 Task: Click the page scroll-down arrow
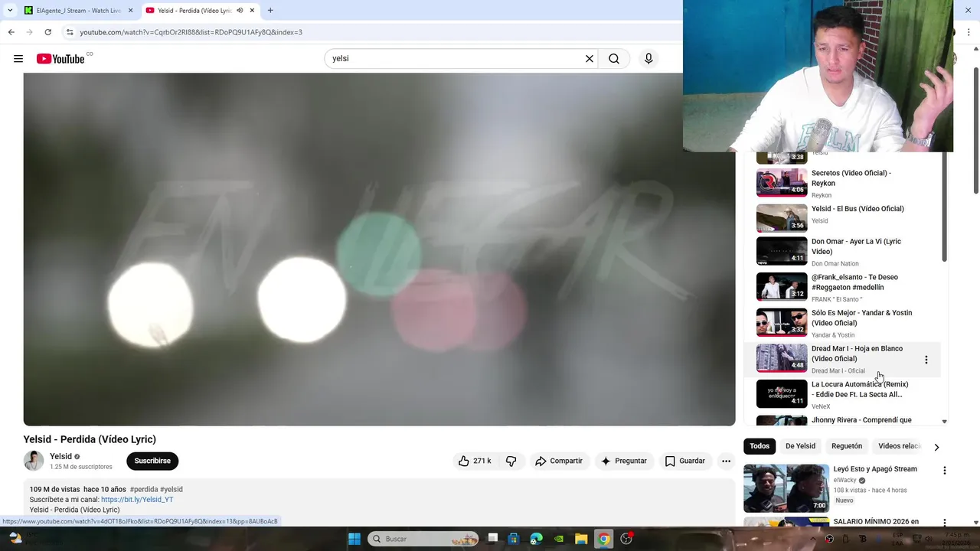(975, 523)
